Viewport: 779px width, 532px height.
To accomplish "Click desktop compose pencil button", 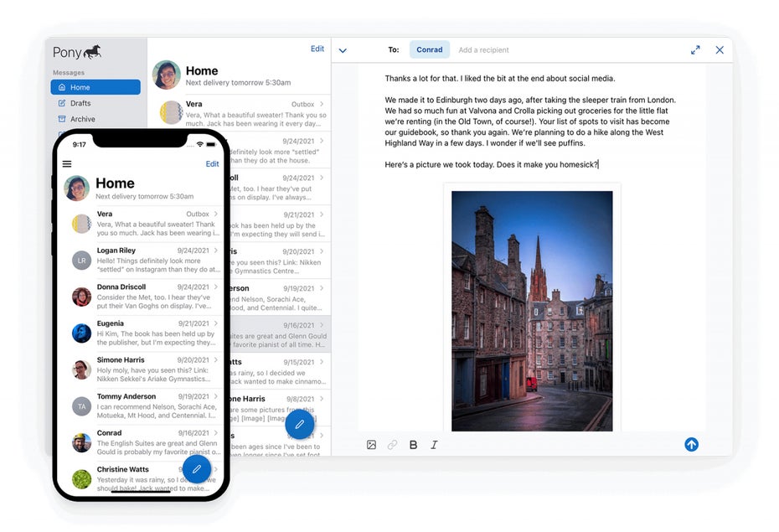I will 300,424.
